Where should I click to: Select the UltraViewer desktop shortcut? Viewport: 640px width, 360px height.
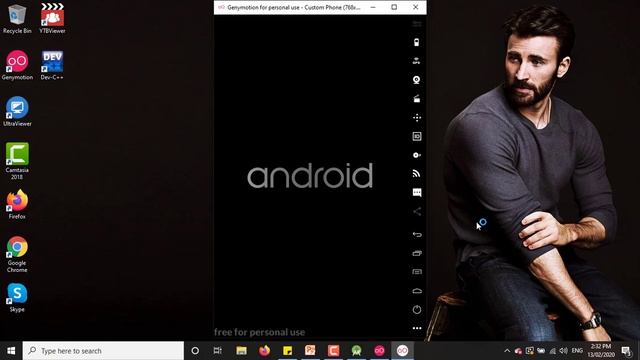point(17,112)
